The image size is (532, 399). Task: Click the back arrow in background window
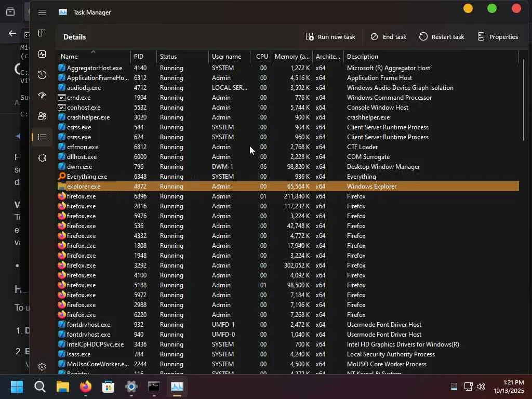[12, 33]
